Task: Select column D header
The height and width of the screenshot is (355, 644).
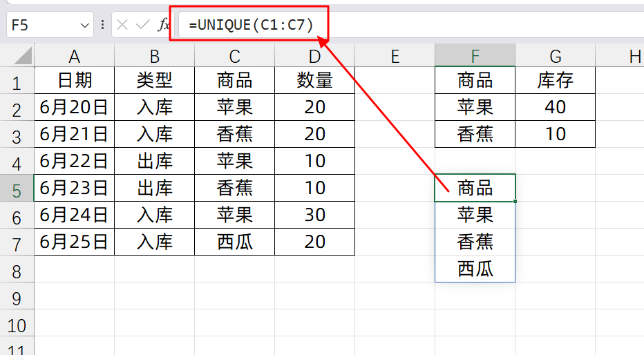Action: (314, 56)
